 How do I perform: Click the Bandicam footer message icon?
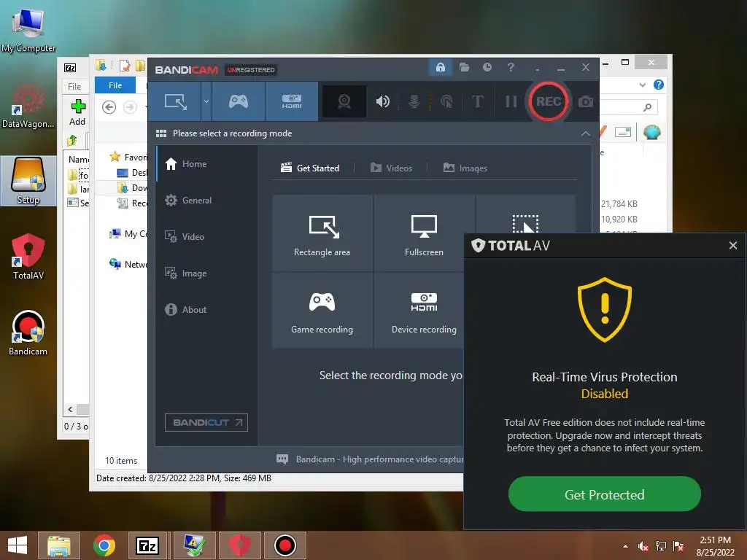282,459
